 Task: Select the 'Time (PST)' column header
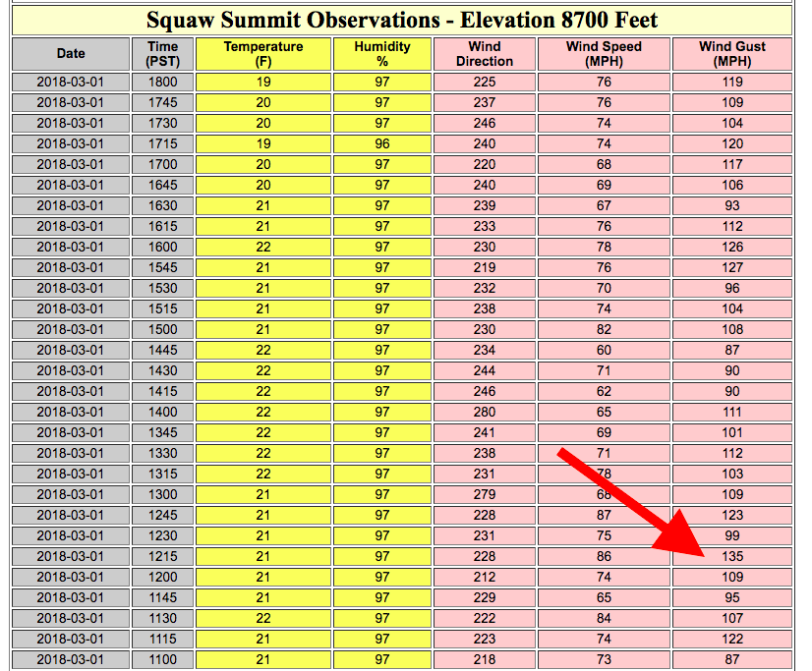tap(162, 54)
